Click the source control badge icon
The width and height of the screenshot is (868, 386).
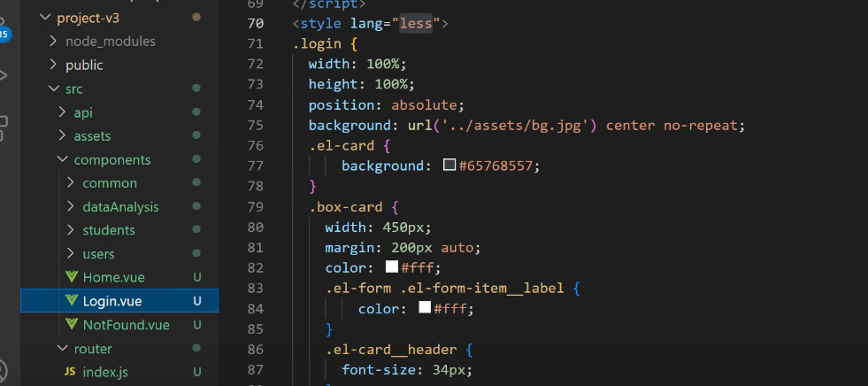pyautogui.click(x=4, y=35)
